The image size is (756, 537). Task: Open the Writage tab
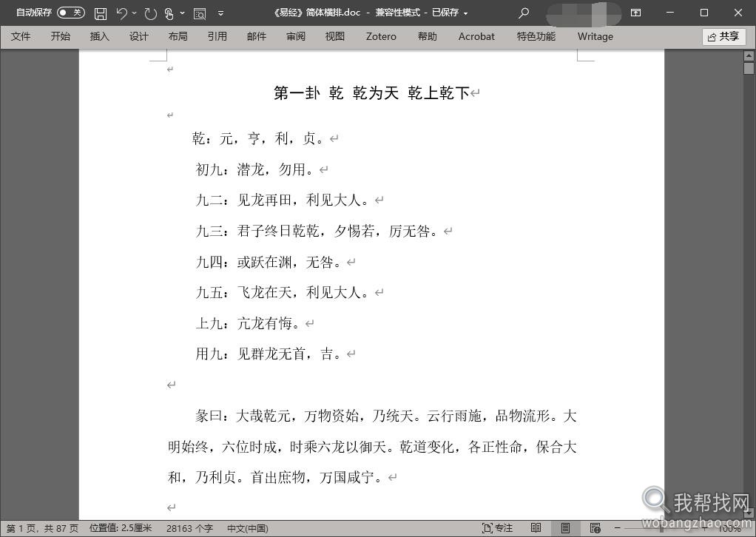595,37
